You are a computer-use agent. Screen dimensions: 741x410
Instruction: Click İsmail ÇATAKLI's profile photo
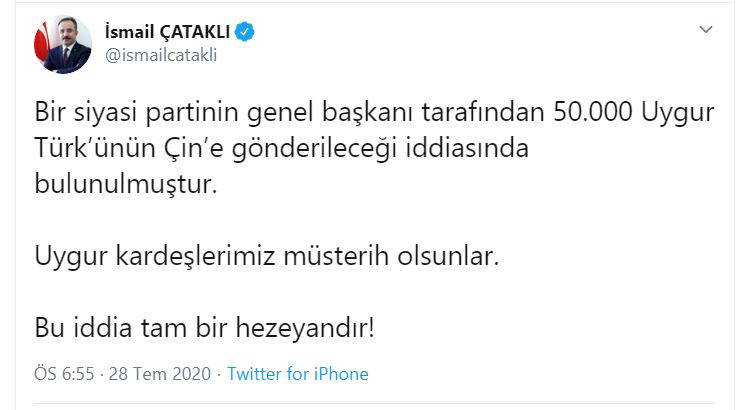coord(62,44)
